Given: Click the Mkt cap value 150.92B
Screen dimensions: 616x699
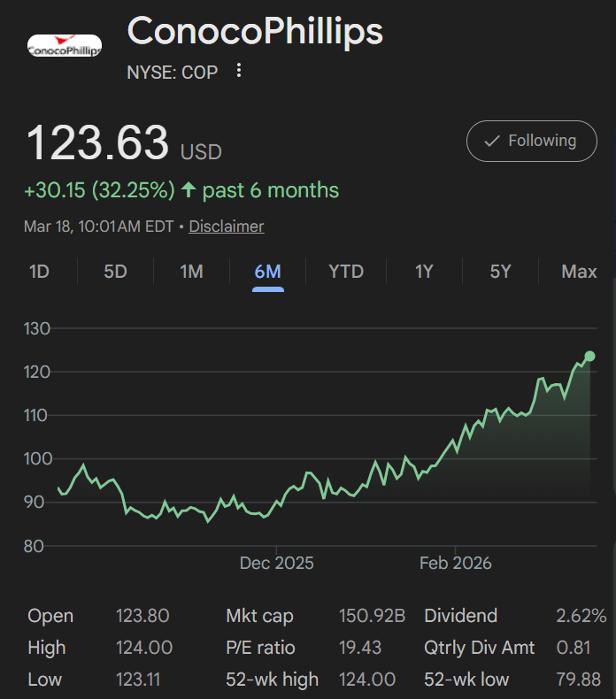Looking at the screenshot, I should pyautogui.click(x=372, y=616).
